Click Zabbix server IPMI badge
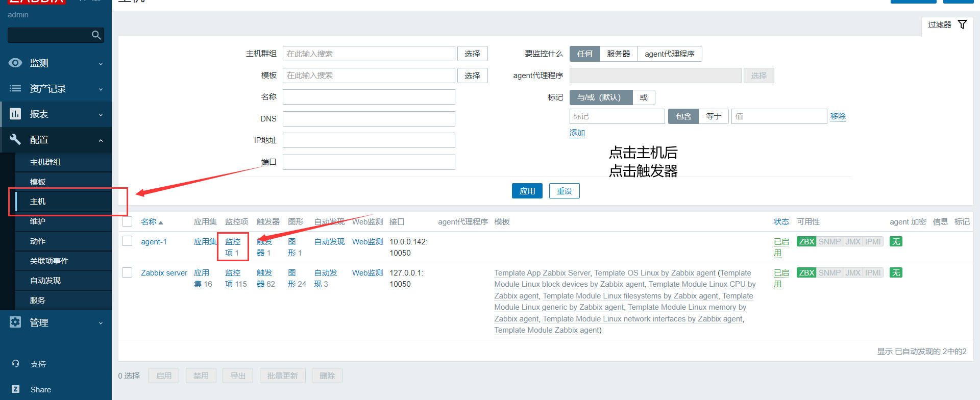This screenshot has width=980, height=400. (873, 273)
